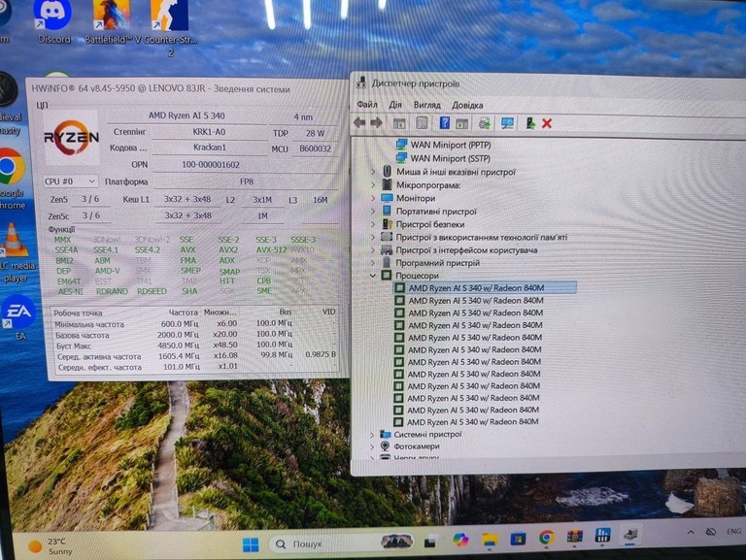This screenshot has height=560, width=746.
Task: Open File Explorer from the taskbar
Action: [x=490, y=540]
